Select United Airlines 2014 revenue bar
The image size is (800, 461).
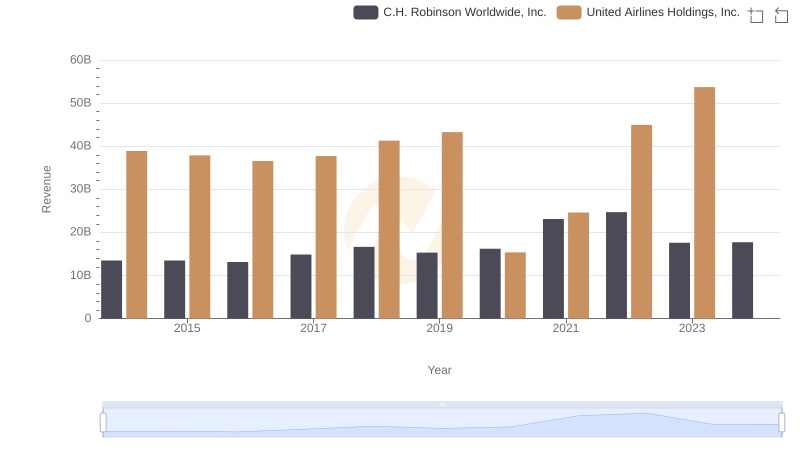pos(137,235)
